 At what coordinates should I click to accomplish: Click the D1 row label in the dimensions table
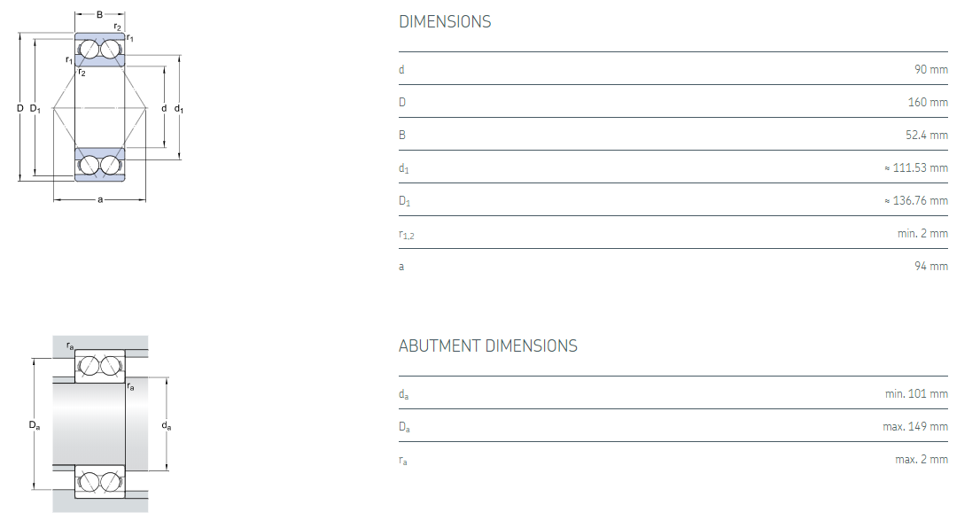coord(405,202)
